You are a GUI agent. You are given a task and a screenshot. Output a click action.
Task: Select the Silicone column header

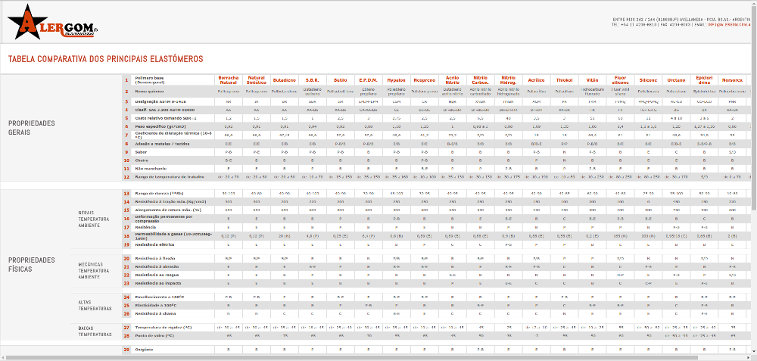[647, 80]
